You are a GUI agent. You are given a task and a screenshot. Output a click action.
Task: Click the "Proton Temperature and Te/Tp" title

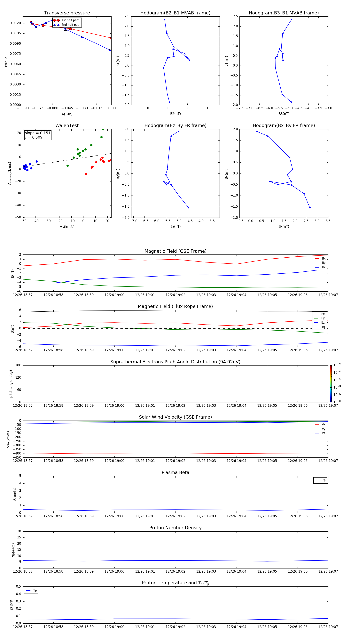pos(175,583)
